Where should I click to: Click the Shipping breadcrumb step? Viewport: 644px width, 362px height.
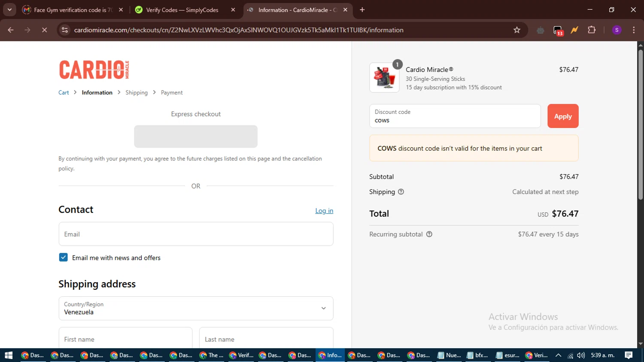tap(137, 93)
